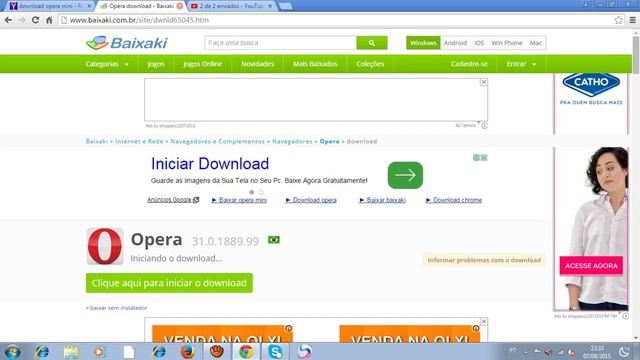This screenshot has height=360, width=640.
Task: Select the second ad carousel dot
Action: coord(261,192)
